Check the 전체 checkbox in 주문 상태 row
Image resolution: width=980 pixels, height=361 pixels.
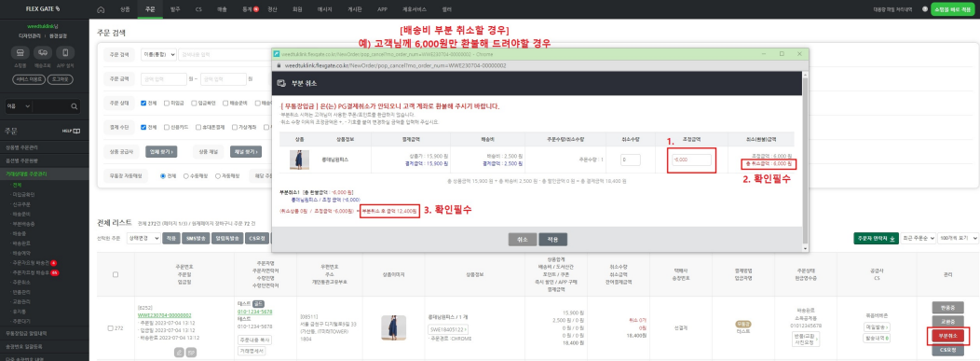click(143, 104)
